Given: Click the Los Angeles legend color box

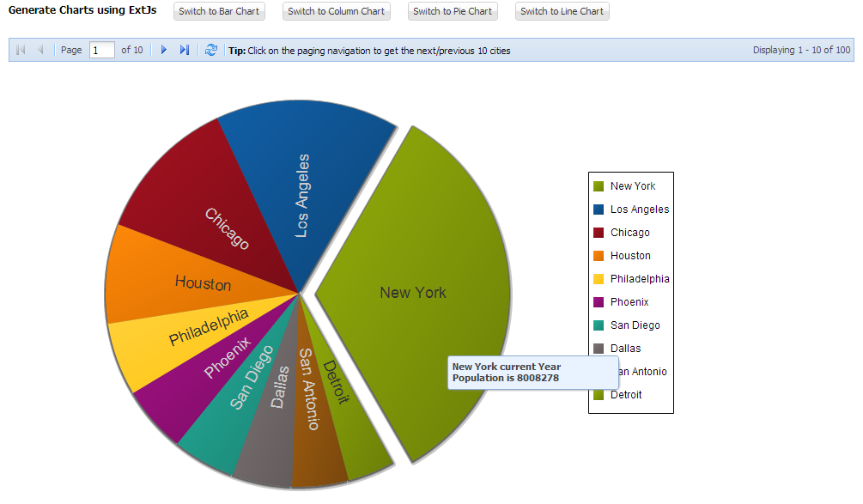Looking at the screenshot, I should click(x=598, y=209).
